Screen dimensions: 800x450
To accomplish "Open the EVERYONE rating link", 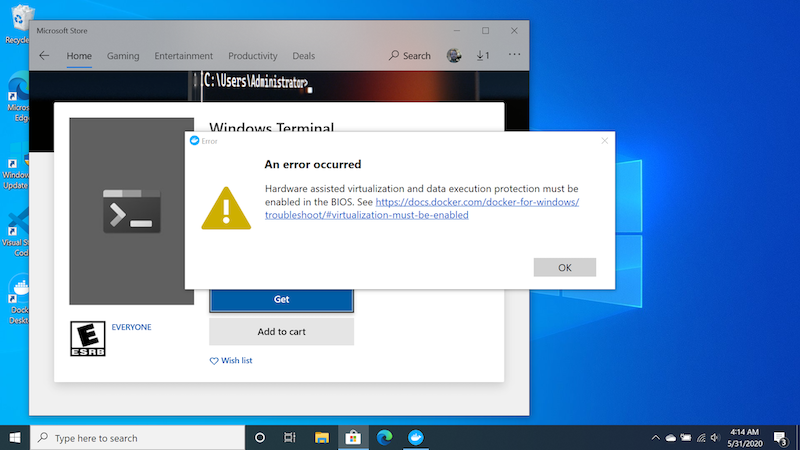I will [x=131, y=327].
